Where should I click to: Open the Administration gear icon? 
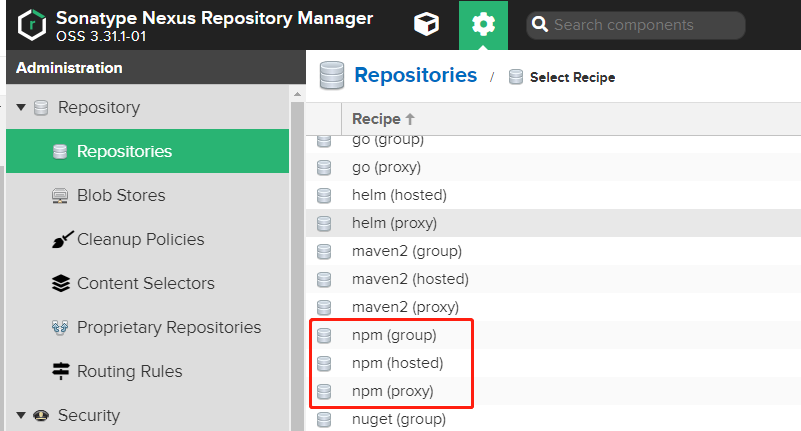pos(484,25)
